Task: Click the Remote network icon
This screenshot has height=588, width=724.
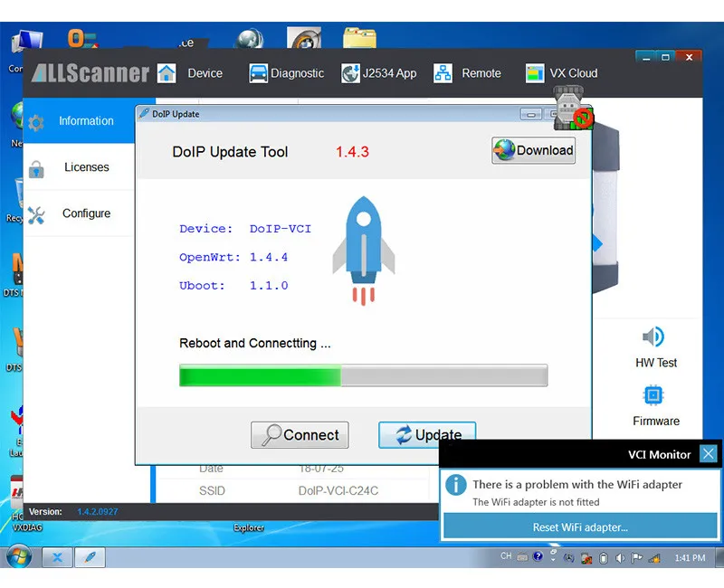Action: tap(443, 73)
